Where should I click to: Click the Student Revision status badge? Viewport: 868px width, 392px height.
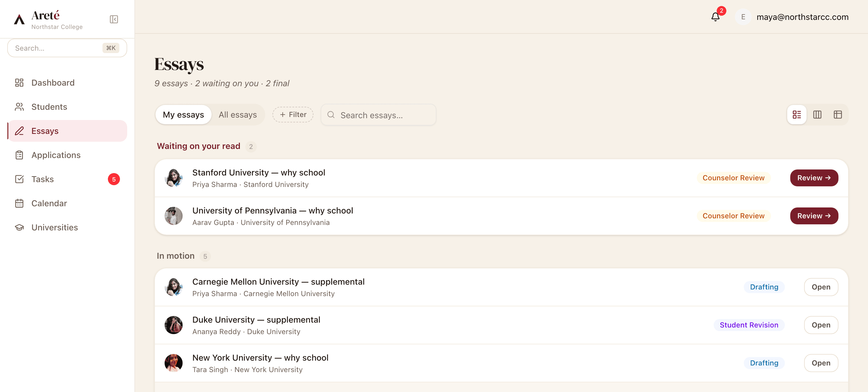coord(749,325)
